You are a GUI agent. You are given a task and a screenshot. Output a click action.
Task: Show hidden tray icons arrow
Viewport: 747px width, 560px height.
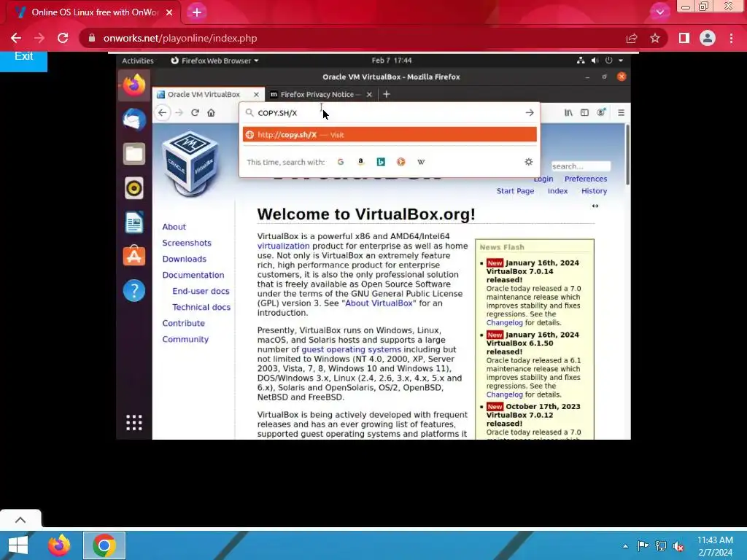625,546
